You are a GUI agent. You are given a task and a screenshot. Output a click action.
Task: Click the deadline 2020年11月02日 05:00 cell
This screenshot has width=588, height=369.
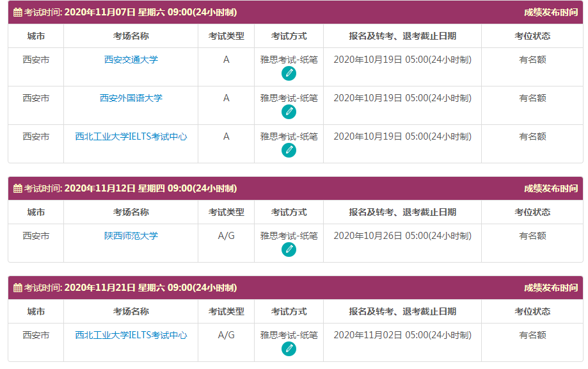tap(402, 335)
